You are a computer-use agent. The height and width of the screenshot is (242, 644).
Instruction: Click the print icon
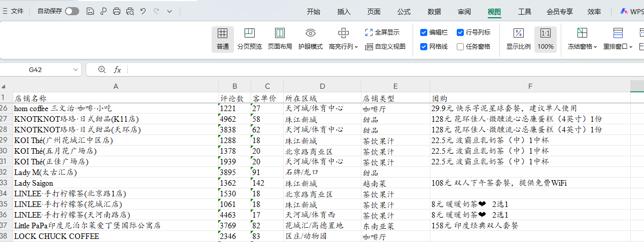click(117, 11)
